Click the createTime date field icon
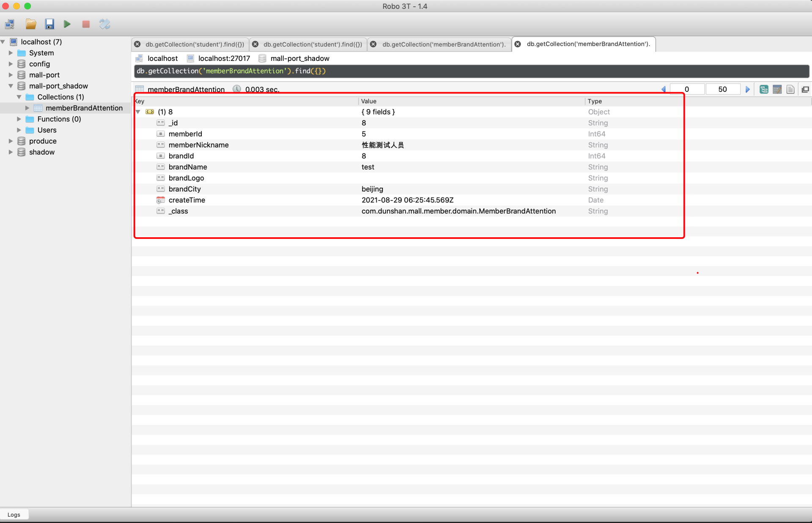Screen dimensions: 812x523 pos(161,200)
